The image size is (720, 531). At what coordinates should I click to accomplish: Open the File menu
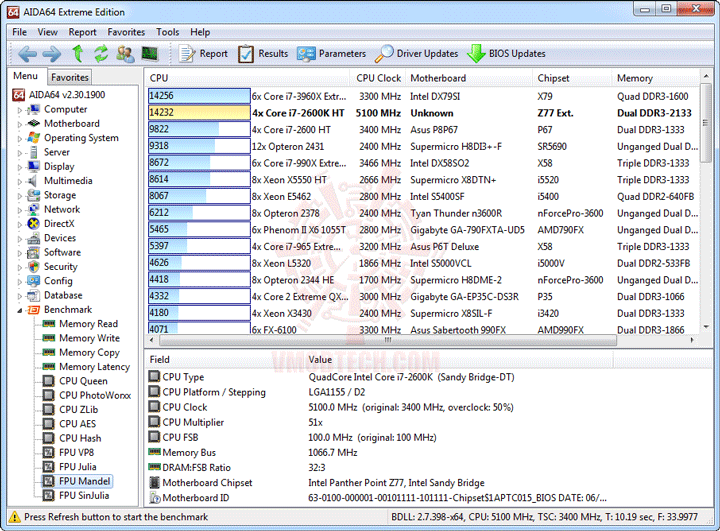[19, 32]
